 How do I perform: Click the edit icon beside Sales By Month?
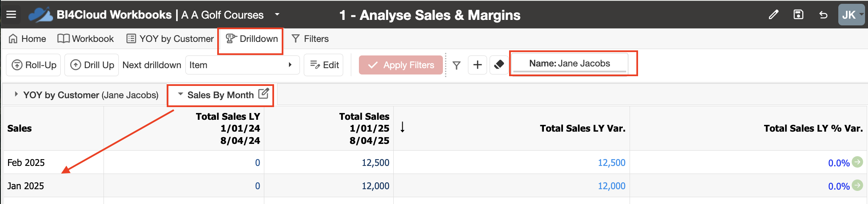coord(263,94)
